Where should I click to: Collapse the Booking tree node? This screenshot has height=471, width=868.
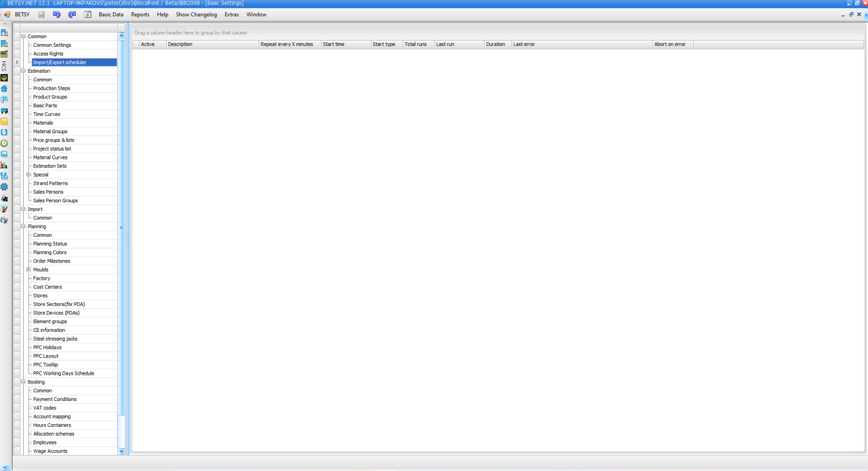pyautogui.click(x=23, y=382)
